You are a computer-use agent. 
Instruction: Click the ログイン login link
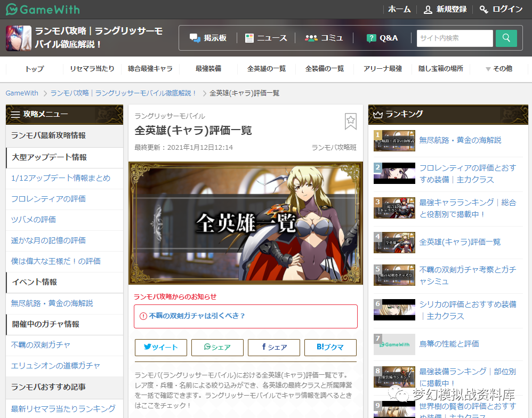pos(501,9)
